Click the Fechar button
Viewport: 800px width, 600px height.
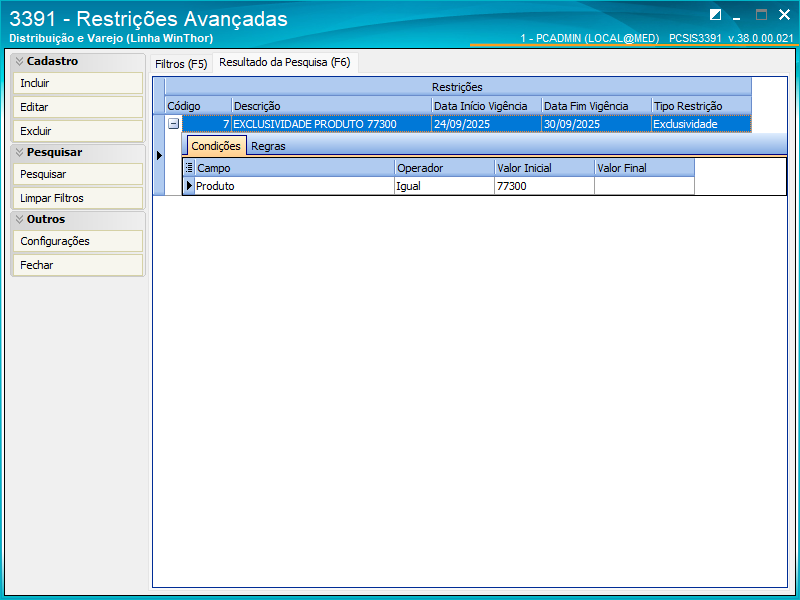point(78,265)
